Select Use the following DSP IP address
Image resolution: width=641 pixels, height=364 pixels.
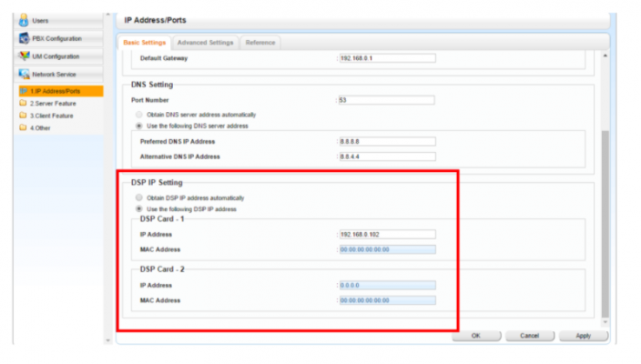tap(138, 208)
